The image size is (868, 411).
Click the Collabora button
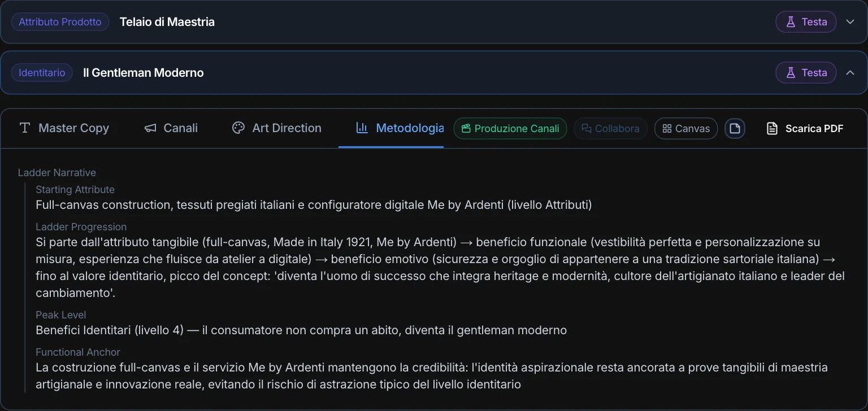610,129
